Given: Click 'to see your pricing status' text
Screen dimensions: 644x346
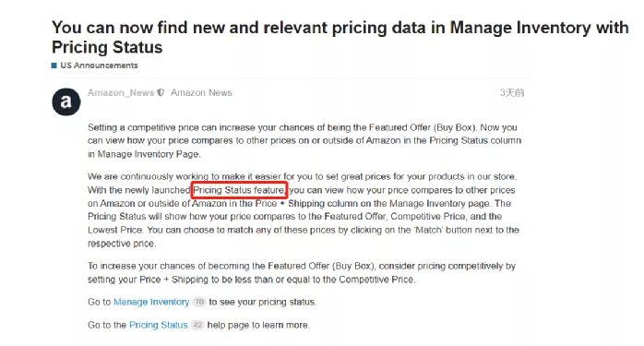Looking at the screenshot, I should 263,302.
